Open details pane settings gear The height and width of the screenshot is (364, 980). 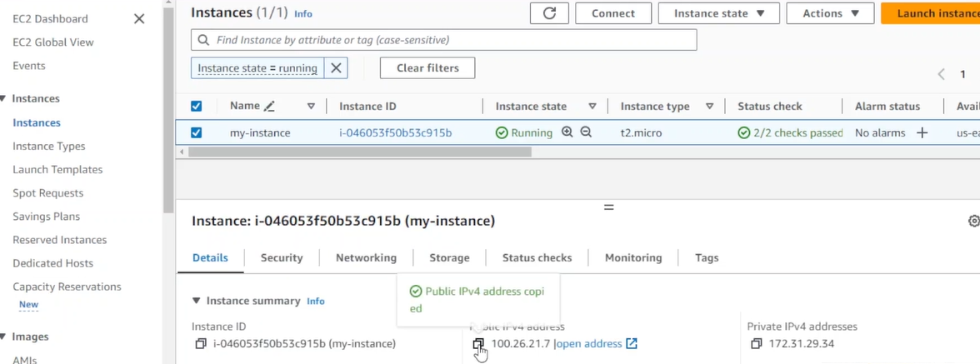coord(973,221)
